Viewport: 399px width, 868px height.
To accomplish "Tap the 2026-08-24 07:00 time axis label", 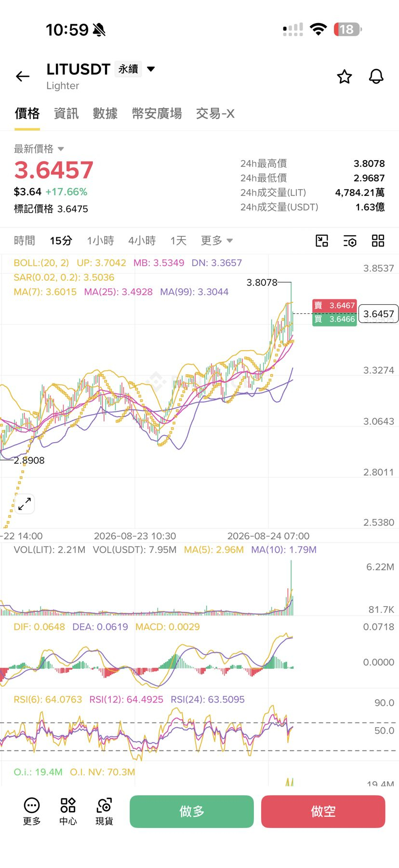I will coord(268,536).
